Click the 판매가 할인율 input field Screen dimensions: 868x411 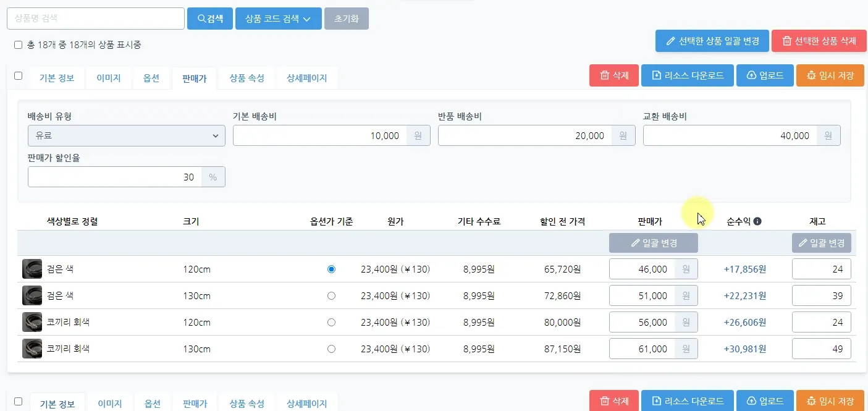(x=115, y=177)
